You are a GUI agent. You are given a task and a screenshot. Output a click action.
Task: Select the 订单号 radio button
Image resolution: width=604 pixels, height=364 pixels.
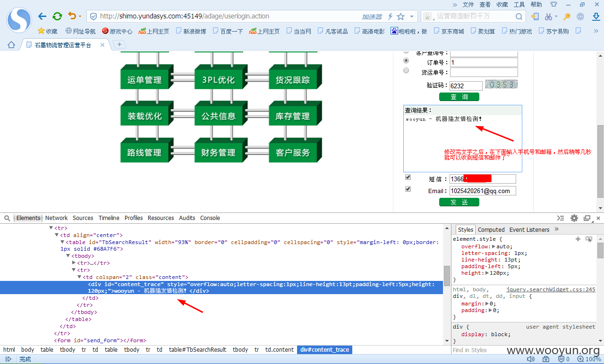click(406, 61)
